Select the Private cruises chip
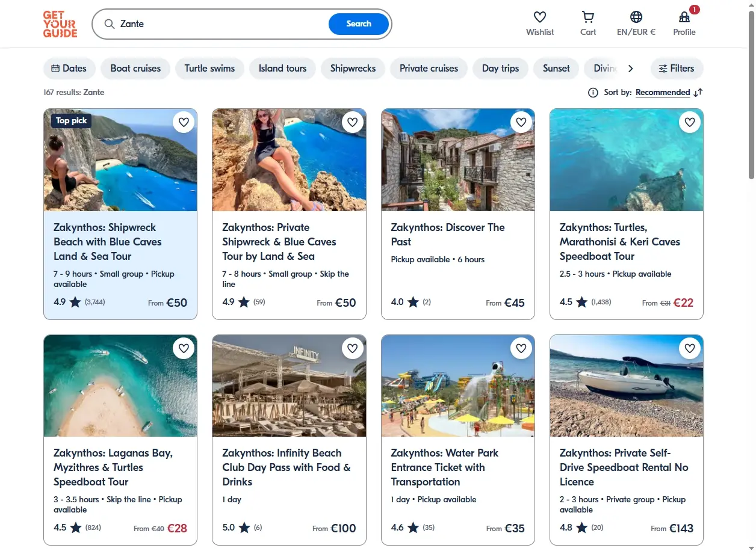The image size is (756, 554). point(429,69)
